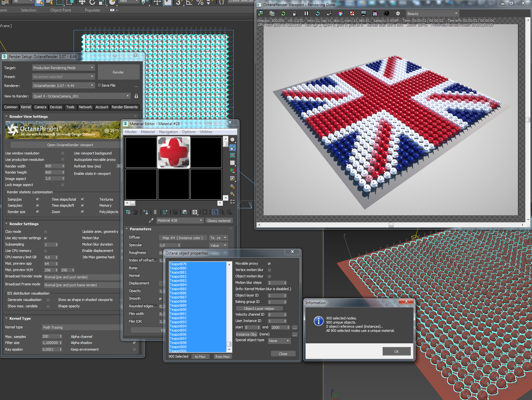Click the 'to Max' button
This screenshot has height=400, width=532.
click(200, 357)
